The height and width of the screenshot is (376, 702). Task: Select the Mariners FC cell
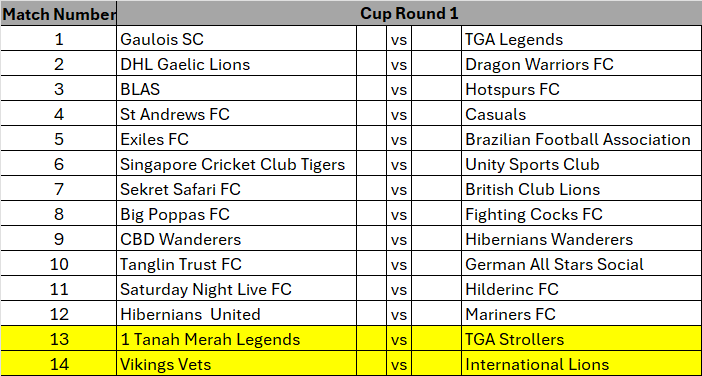(581, 314)
